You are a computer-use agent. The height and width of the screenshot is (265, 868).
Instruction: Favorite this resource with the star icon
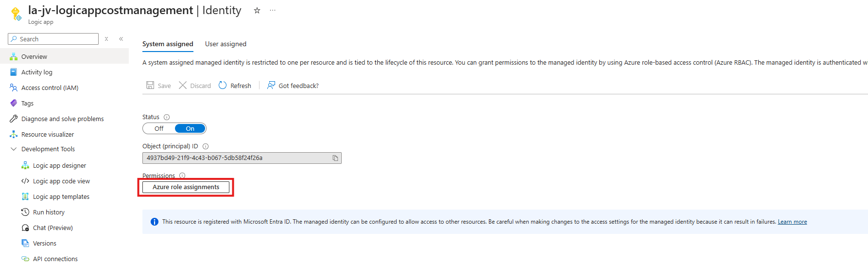pyautogui.click(x=257, y=10)
